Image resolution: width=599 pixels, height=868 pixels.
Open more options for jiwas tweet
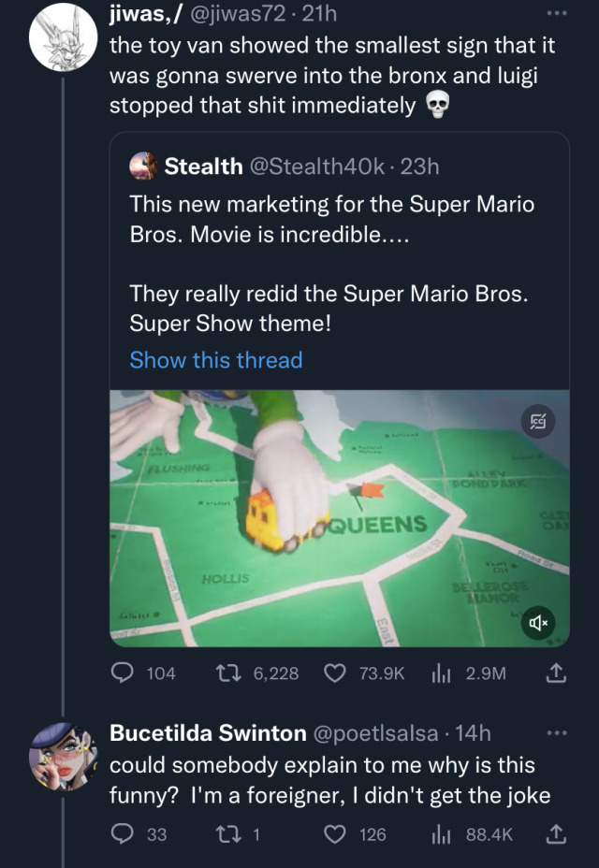point(558,14)
